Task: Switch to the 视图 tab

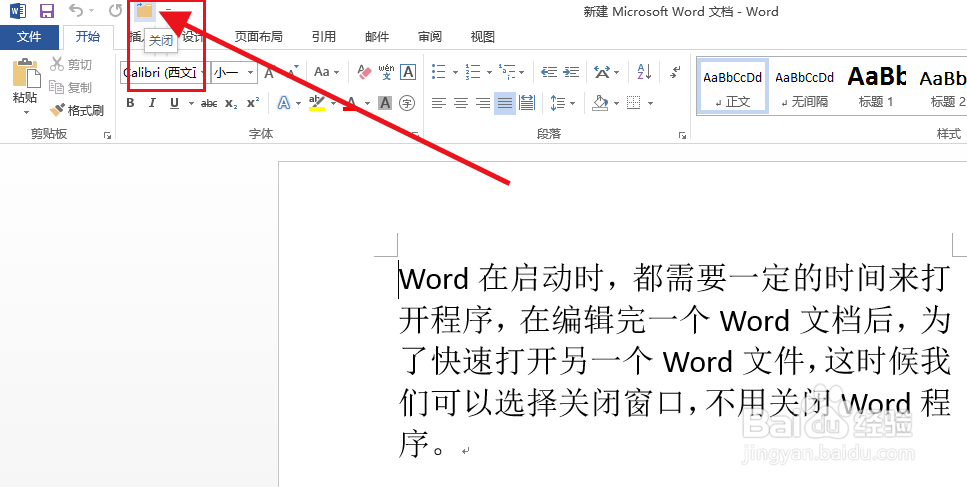Action: (483, 37)
